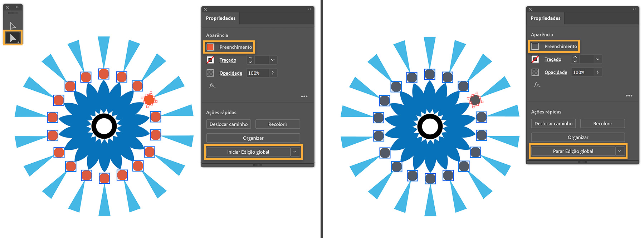644x238 pixels.
Task: Select the Propriedades tab in the right panel
Action: click(545, 18)
